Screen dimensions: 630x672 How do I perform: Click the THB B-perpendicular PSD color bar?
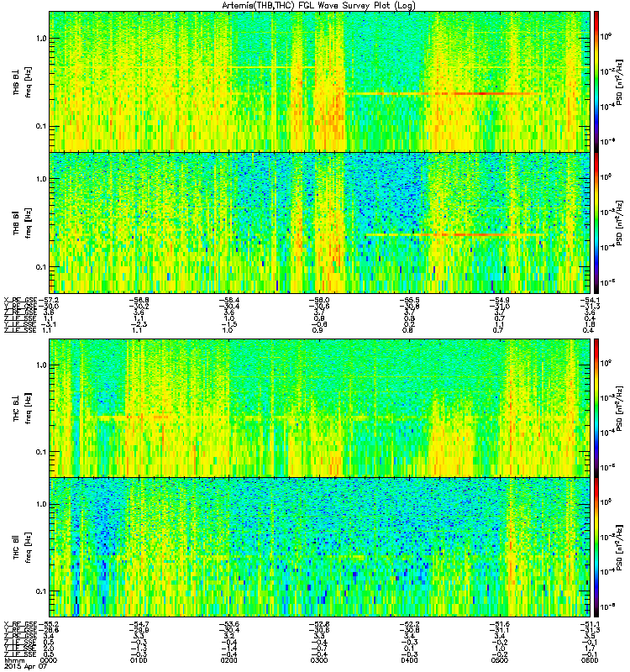tap(596, 81)
